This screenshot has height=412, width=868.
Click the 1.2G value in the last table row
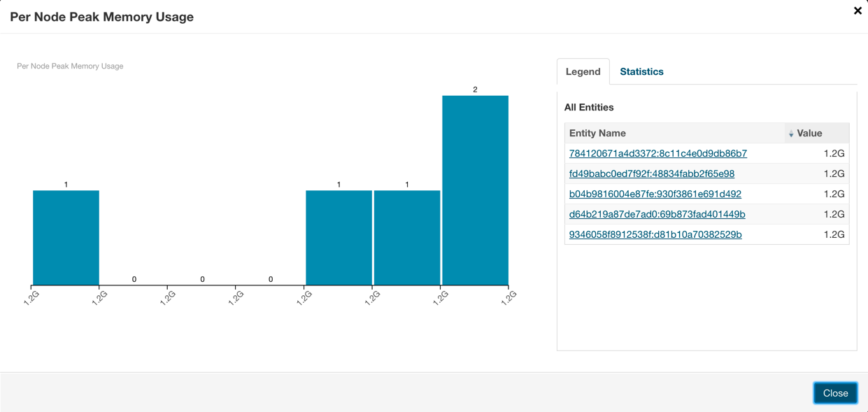[834, 234]
